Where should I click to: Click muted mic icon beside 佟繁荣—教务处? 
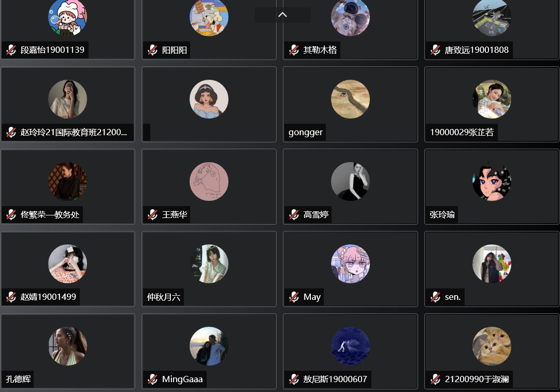(x=11, y=214)
